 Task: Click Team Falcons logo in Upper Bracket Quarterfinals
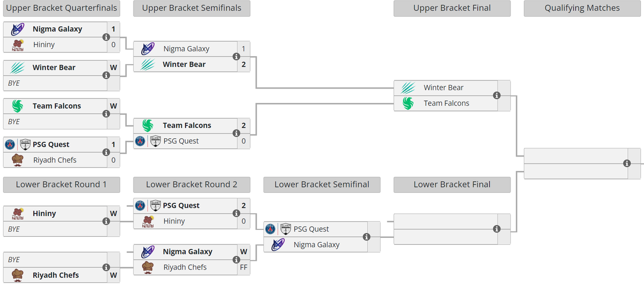[18, 106]
